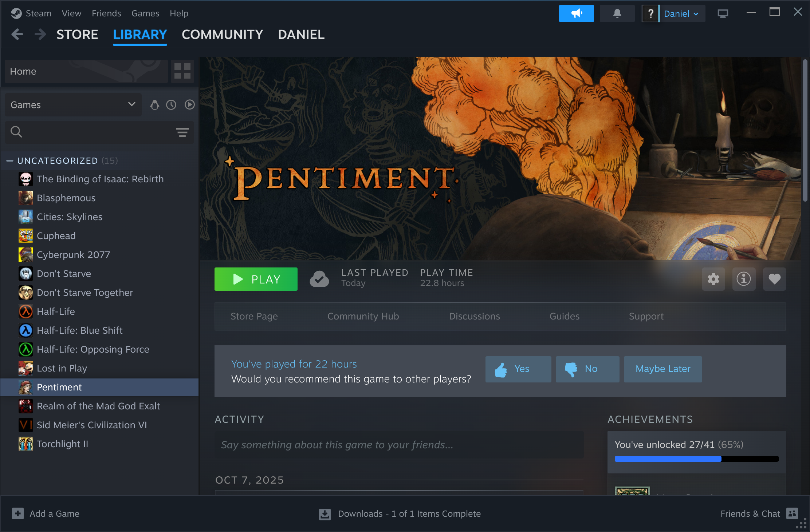Select the Cyberpunk 2077 game icon
The width and height of the screenshot is (810, 532).
[26, 255]
